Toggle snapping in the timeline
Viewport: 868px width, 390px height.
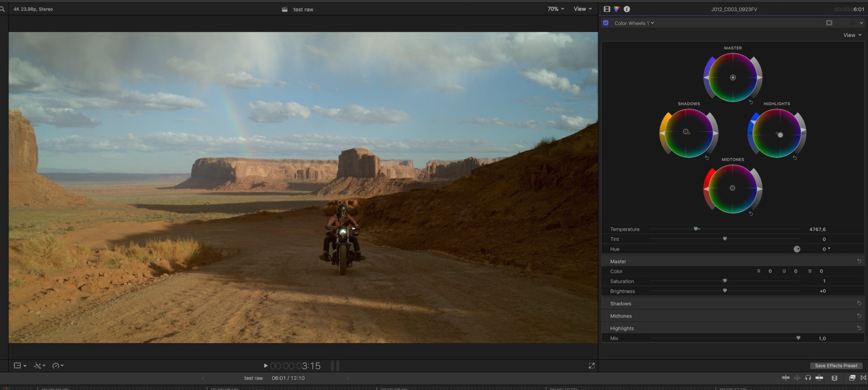(x=819, y=378)
